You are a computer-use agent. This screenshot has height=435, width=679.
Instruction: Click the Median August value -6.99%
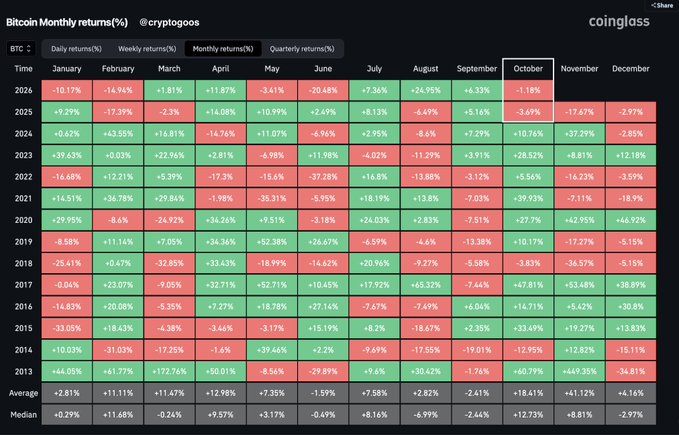click(x=426, y=415)
